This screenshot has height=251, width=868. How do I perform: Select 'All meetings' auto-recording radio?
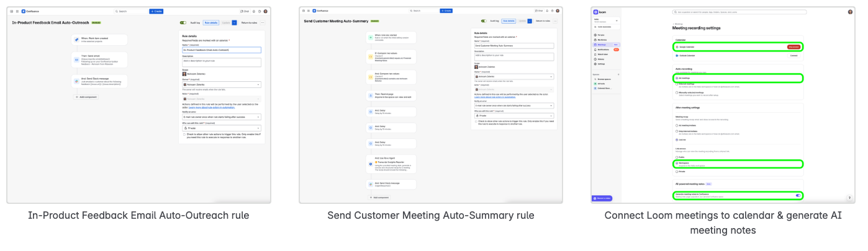[677, 78]
